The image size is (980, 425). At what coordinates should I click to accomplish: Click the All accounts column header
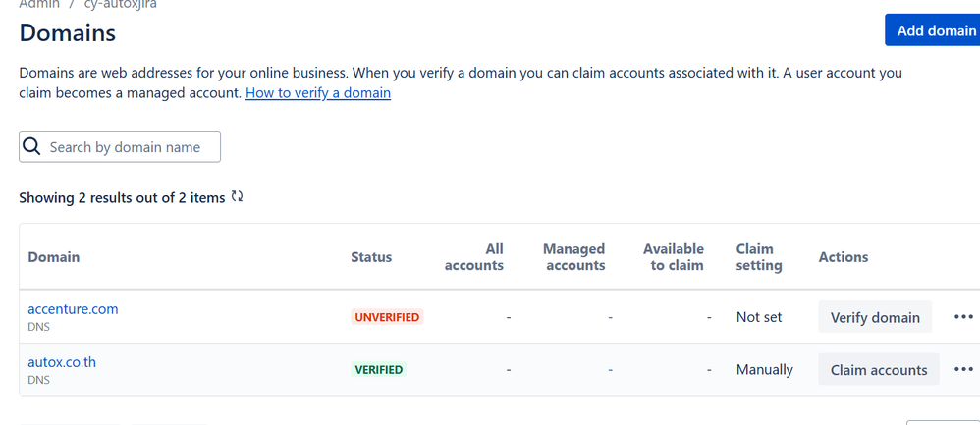473,257
